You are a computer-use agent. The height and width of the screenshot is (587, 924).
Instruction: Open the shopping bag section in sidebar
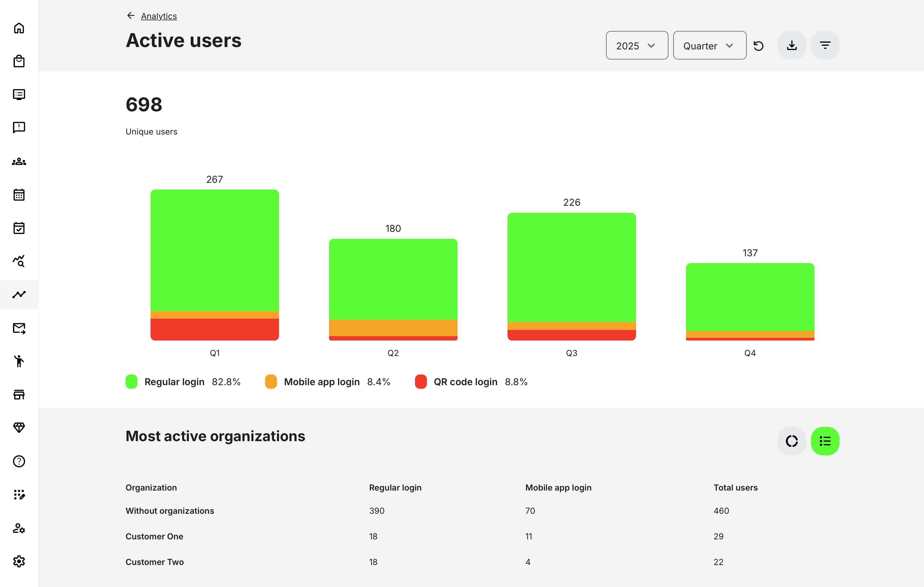pos(18,61)
